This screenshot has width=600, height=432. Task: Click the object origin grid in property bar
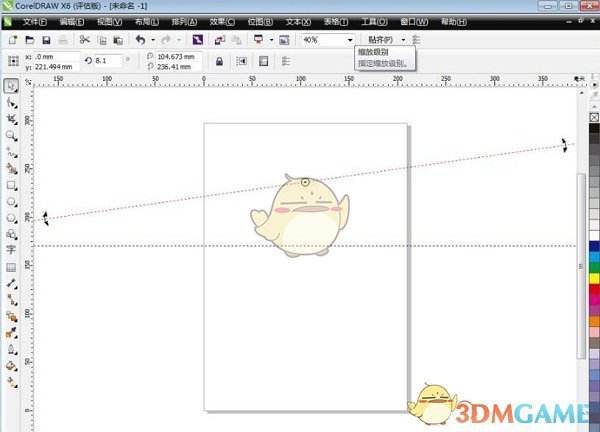click(x=13, y=61)
